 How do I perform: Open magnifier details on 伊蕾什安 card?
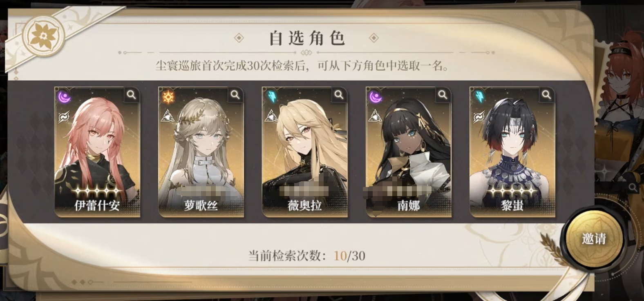coord(131,95)
